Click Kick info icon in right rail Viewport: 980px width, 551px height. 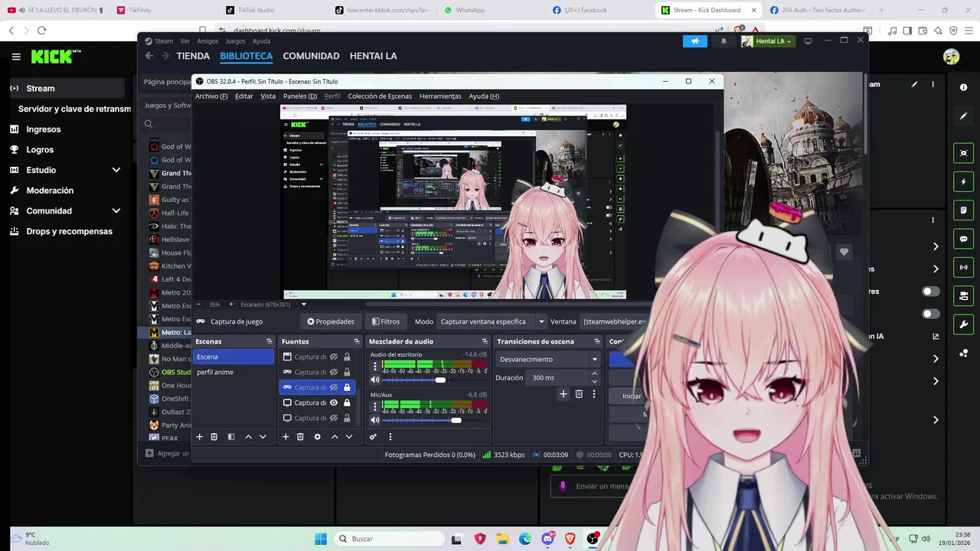click(963, 87)
